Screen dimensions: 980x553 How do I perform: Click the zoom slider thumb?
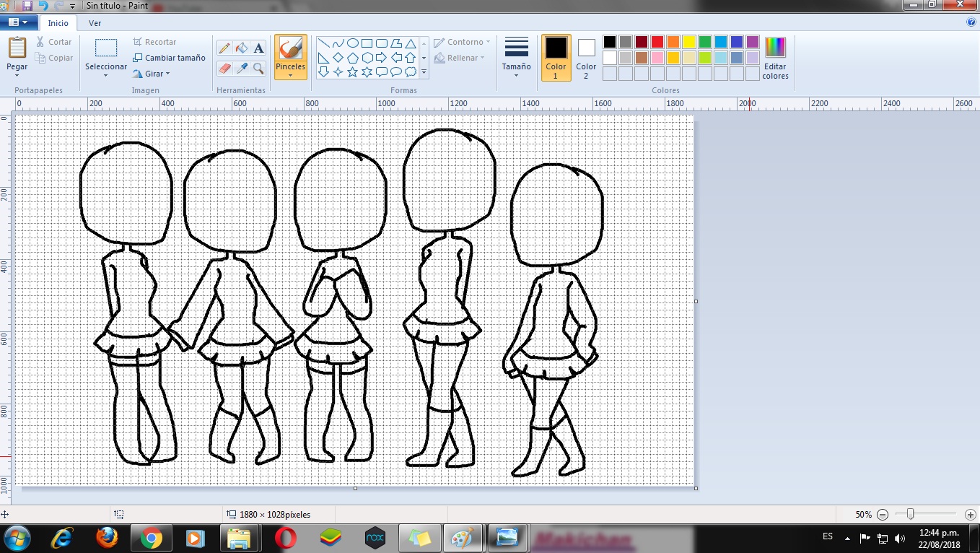pos(911,514)
